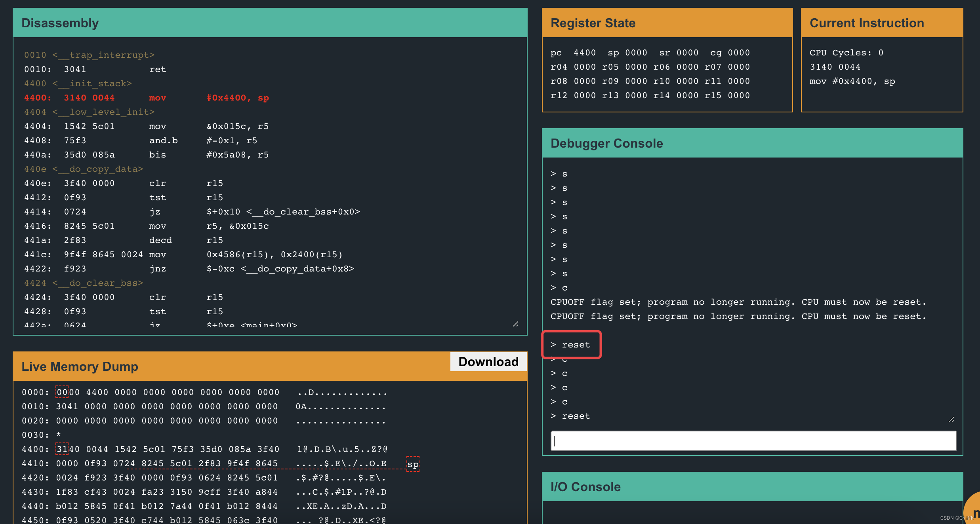Click the cg 0000 register value
This screenshot has height=524, width=980.
click(x=730, y=53)
